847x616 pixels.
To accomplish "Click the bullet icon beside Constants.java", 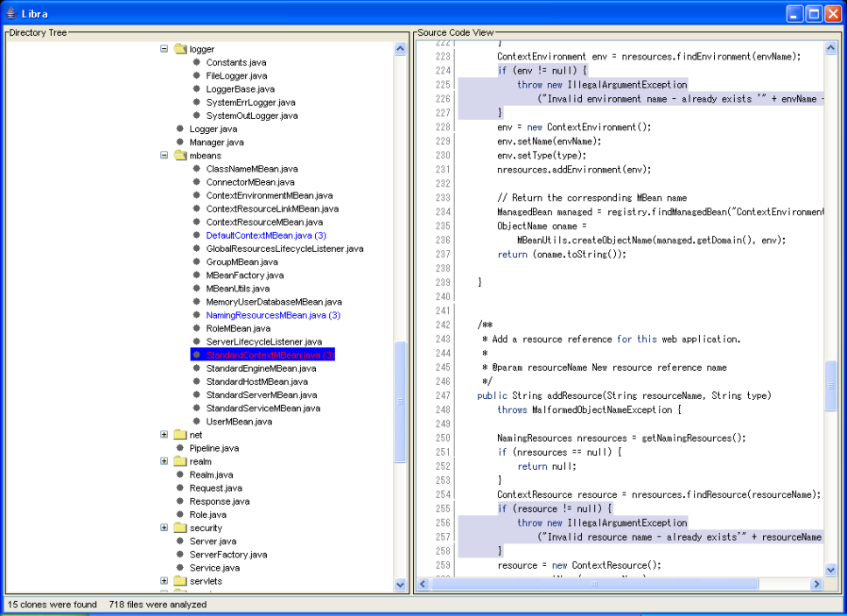I will tap(197, 63).
